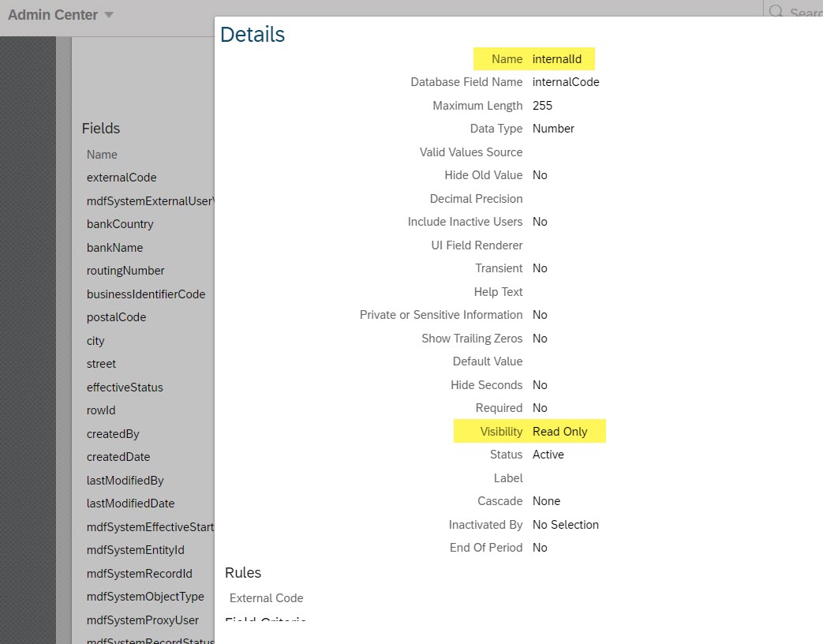
Task: Select the lastModifiedDate field
Action: [131, 504]
